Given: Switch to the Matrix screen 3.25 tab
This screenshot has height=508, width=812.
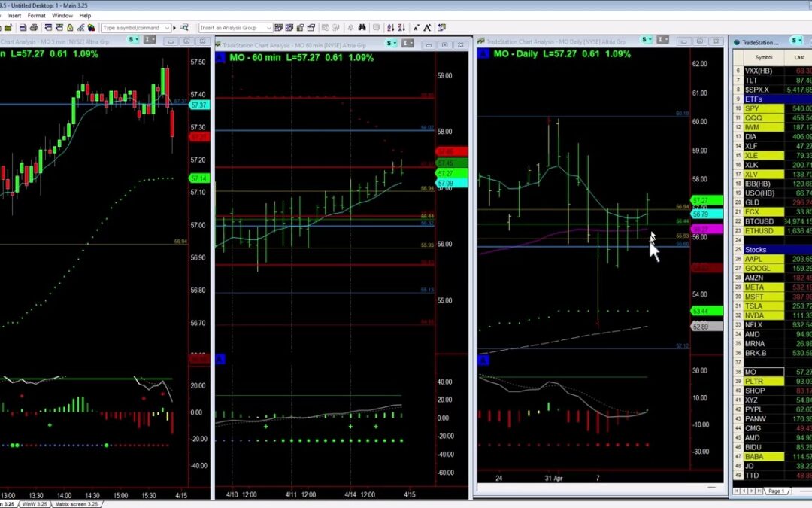Looking at the screenshot, I should coord(74,503).
